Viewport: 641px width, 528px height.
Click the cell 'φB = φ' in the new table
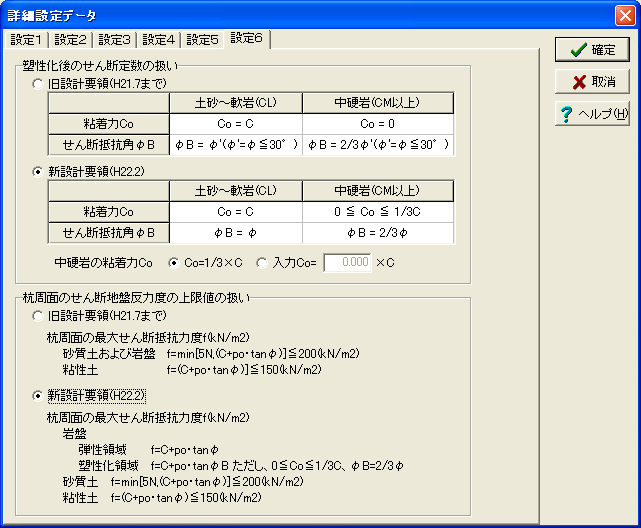click(x=236, y=233)
